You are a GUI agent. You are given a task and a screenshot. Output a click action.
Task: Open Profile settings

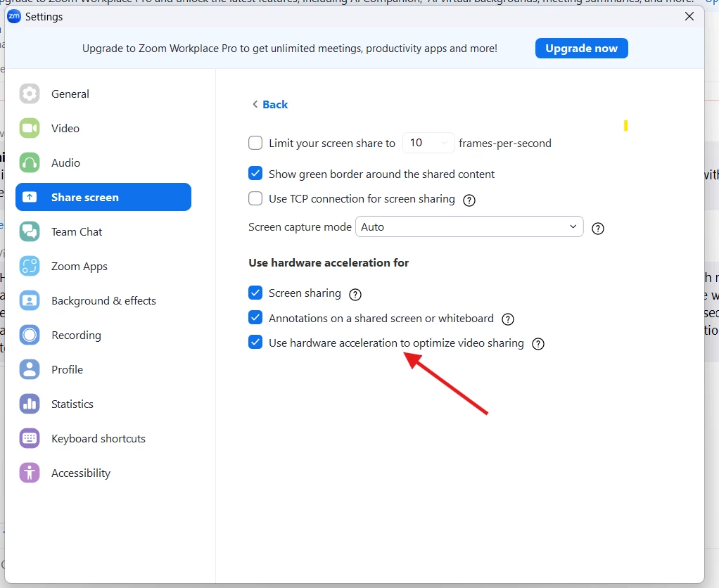pyautogui.click(x=103, y=369)
